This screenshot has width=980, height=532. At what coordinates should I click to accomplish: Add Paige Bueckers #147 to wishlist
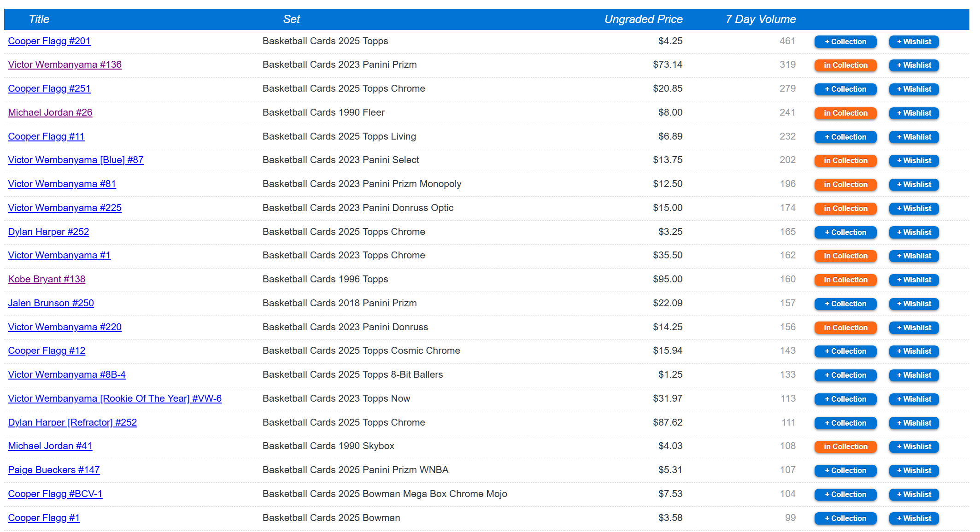pyautogui.click(x=914, y=471)
